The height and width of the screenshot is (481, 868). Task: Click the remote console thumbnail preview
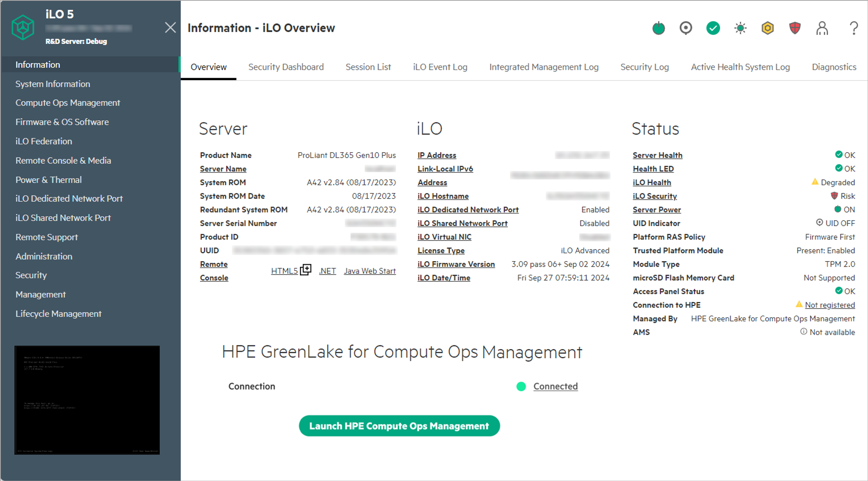pos(87,400)
